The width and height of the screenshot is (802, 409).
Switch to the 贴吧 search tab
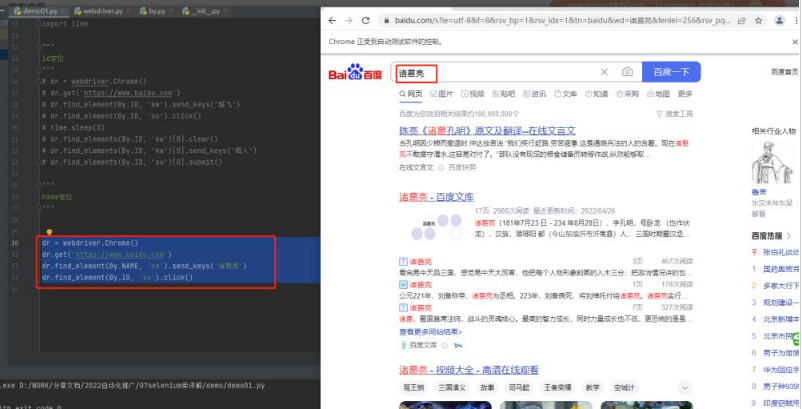click(x=504, y=94)
